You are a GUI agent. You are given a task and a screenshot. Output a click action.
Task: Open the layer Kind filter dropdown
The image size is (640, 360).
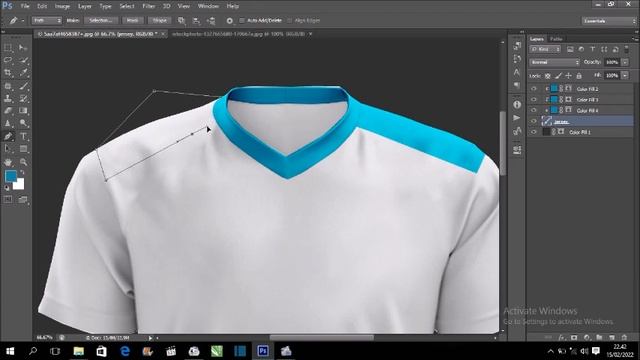pyautogui.click(x=545, y=49)
